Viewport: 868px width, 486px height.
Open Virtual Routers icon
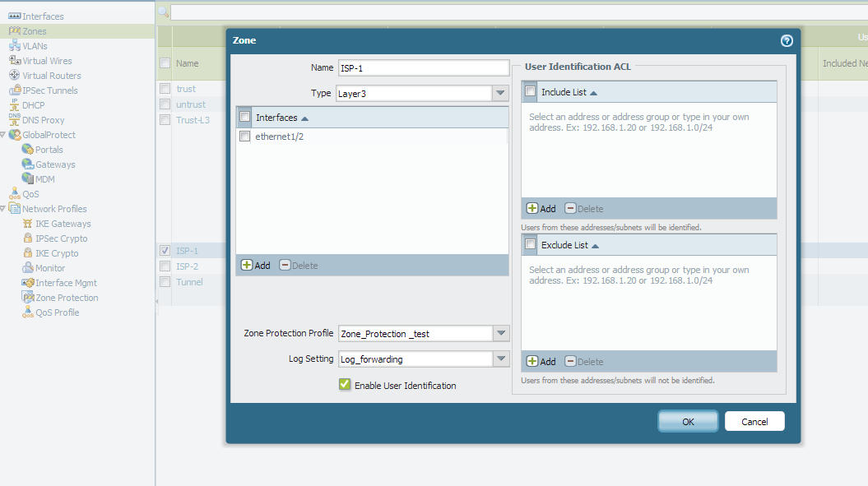click(x=15, y=76)
